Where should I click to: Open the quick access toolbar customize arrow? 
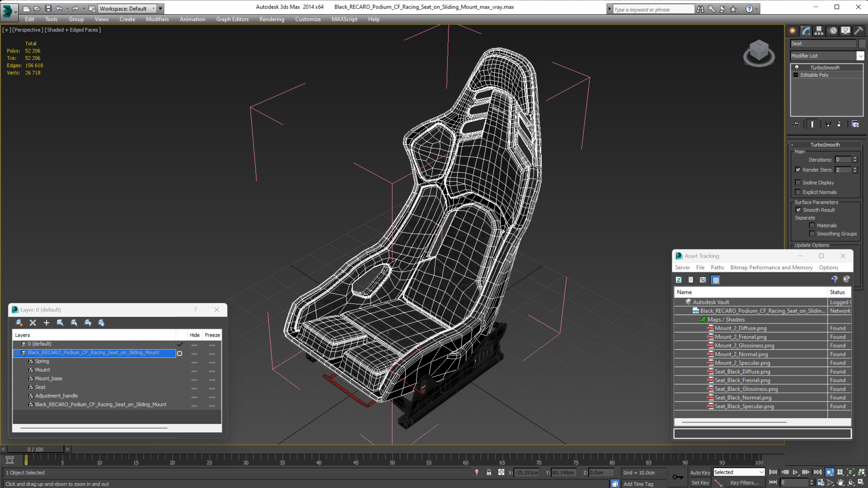[160, 9]
